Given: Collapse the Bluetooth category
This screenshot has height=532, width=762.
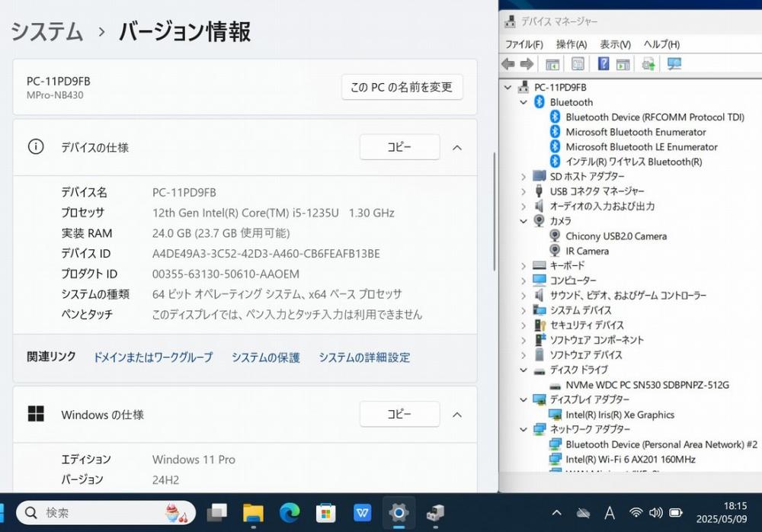Looking at the screenshot, I should tap(523, 102).
